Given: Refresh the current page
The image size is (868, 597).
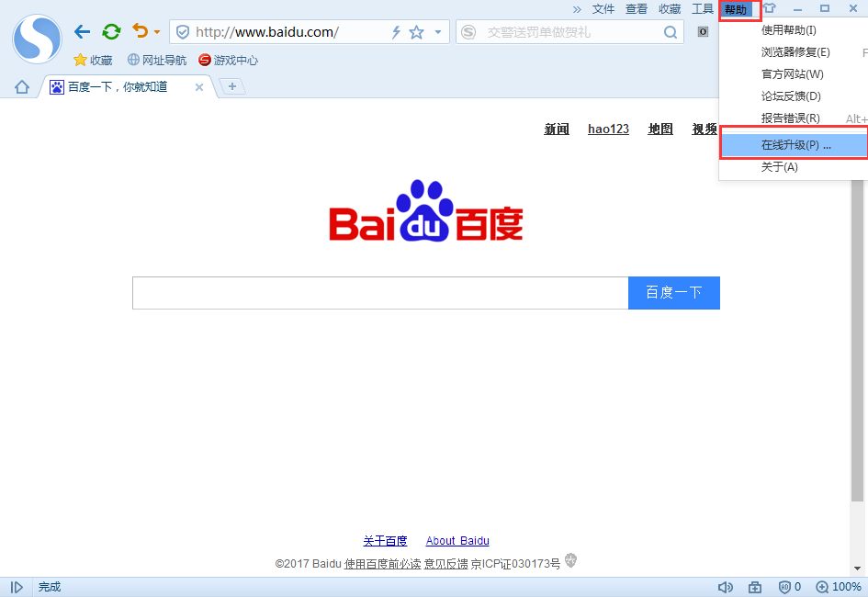Looking at the screenshot, I should click(111, 30).
